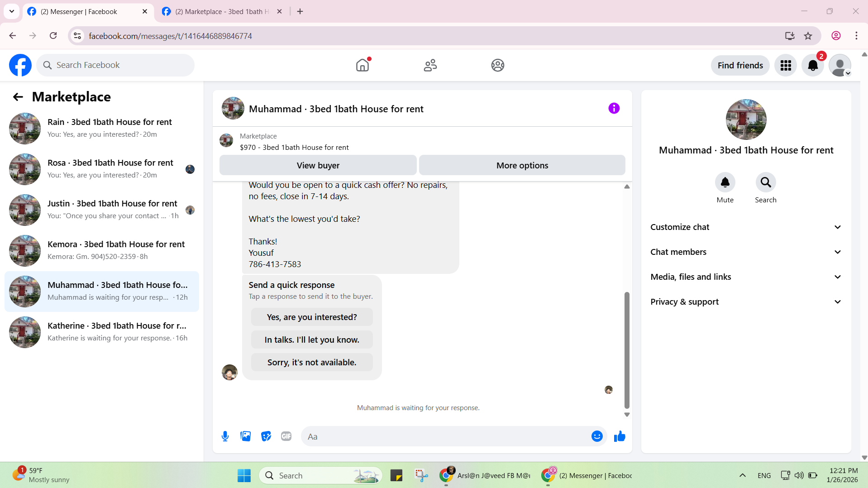Open conversation information purple icon

click(614, 108)
